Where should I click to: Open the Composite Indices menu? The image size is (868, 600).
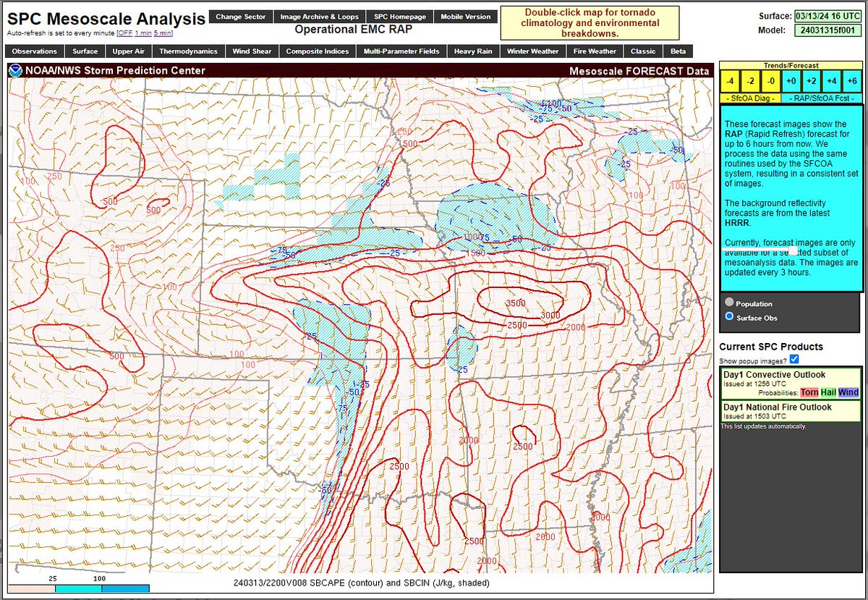click(x=317, y=51)
